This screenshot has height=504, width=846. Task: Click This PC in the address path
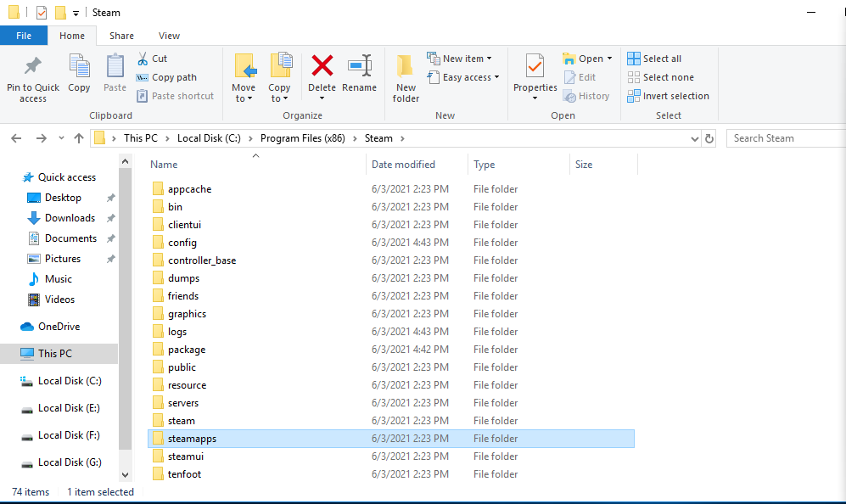[141, 138]
